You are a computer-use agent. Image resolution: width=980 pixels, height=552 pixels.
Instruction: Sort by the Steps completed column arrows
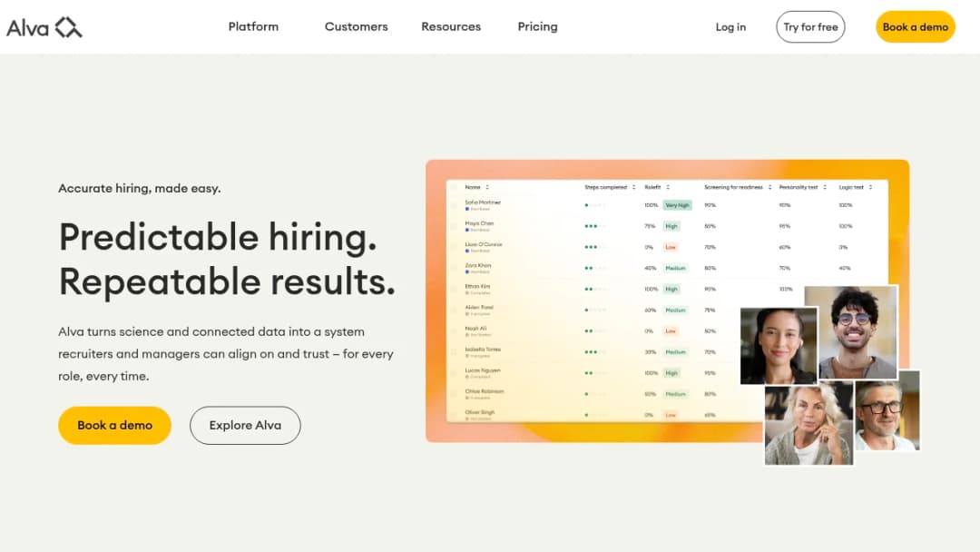[x=633, y=187]
